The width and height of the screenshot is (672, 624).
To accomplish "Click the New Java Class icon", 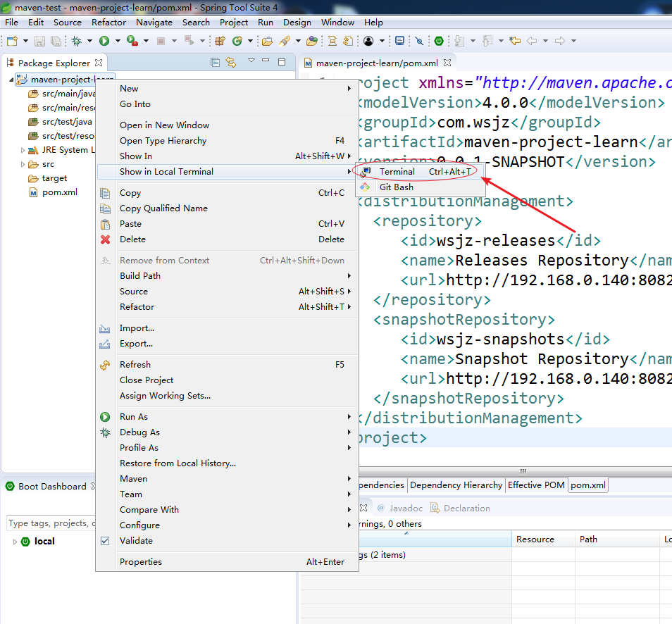I will [237, 41].
